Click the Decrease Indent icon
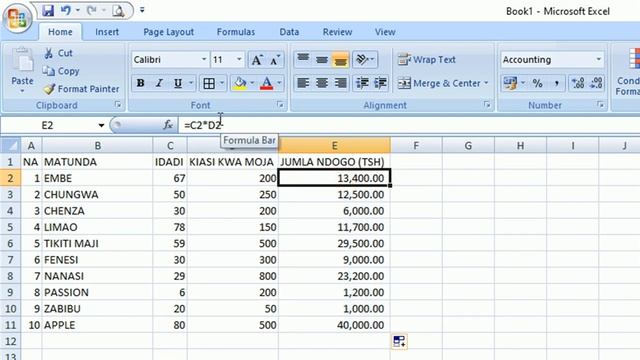 pos(362,83)
